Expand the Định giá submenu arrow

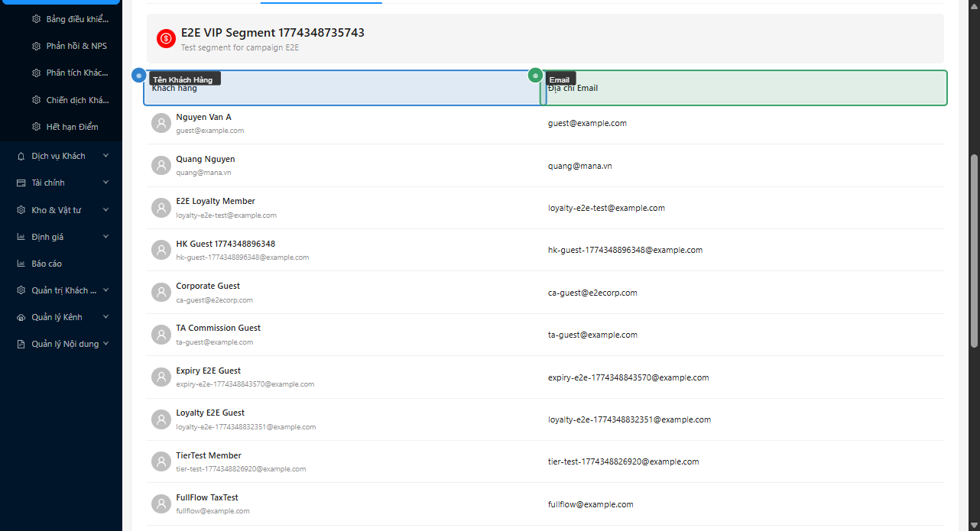(x=105, y=237)
